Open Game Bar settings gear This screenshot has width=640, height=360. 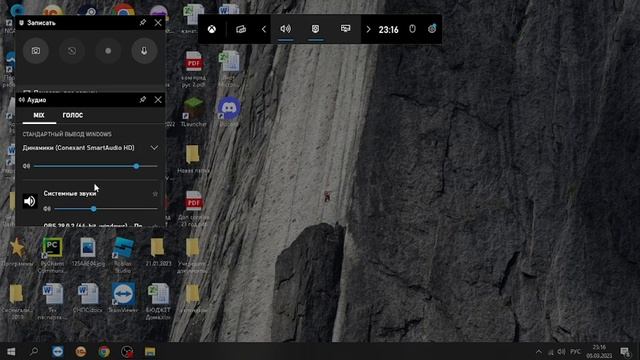pos(432,29)
